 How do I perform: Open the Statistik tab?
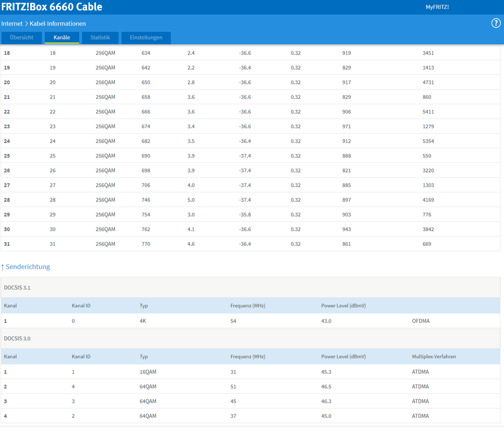pos(100,38)
